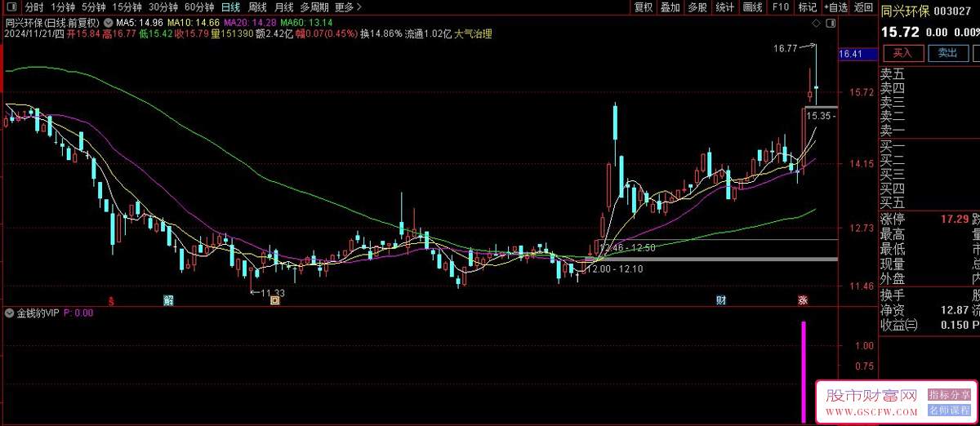980x426 pixels.
Task: Click the MA10: 14.66 label
Action: (x=193, y=23)
